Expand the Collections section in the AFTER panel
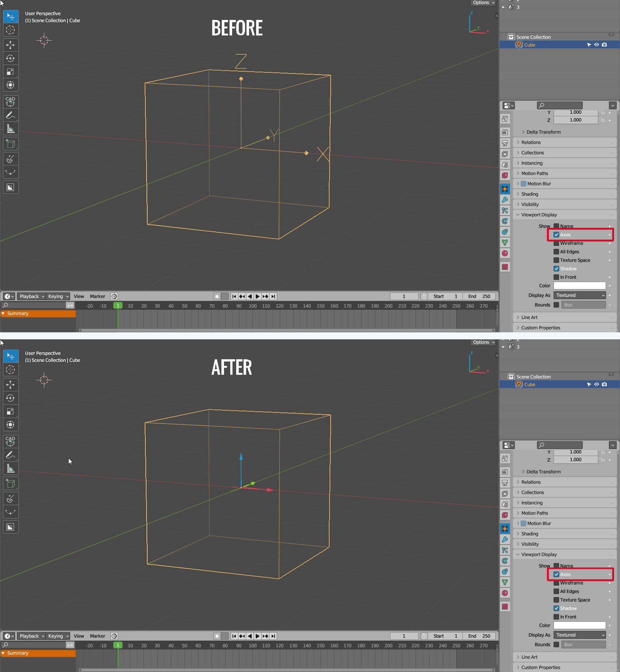The height and width of the screenshot is (672, 620). (565, 493)
